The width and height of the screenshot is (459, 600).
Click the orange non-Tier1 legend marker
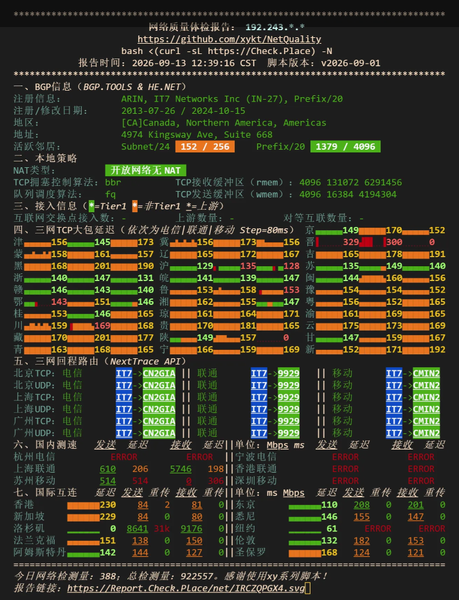pyautogui.click(x=135, y=206)
